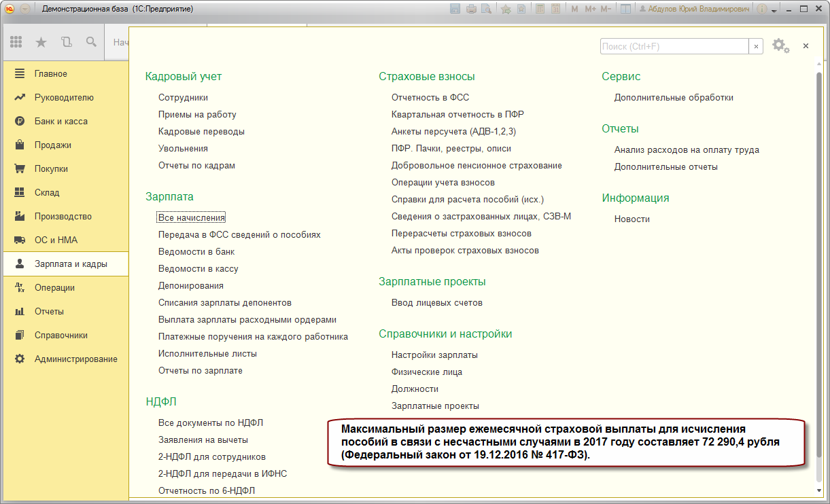Click the vertical scrollbar of the menu panel

(x=818, y=278)
